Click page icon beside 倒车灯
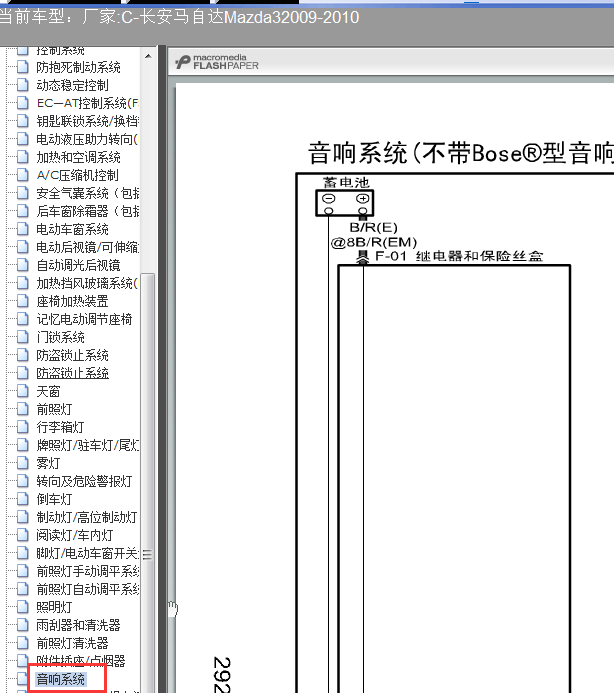The height and width of the screenshot is (693, 614). (x=23, y=499)
